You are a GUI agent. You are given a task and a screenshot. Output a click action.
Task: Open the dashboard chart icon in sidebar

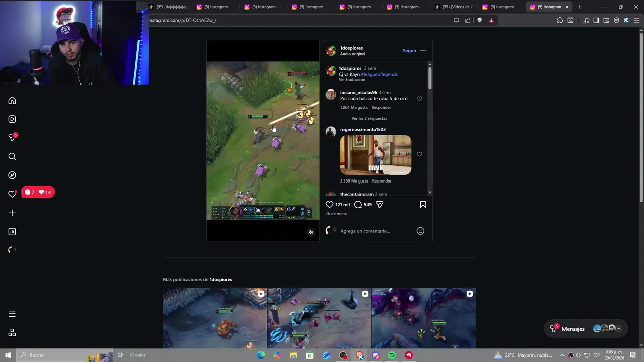(12, 232)
